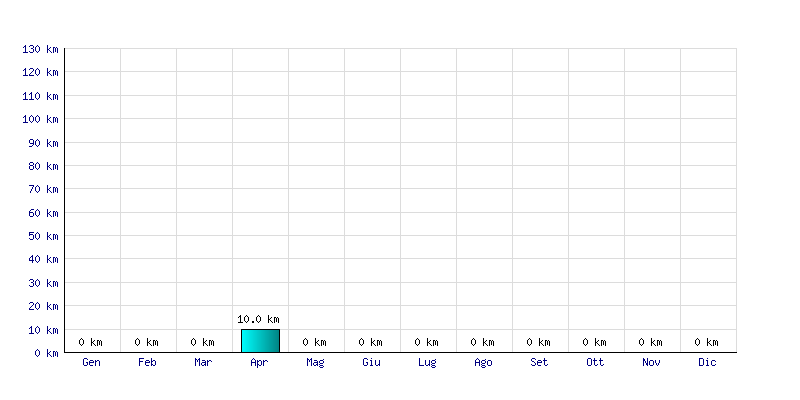The image size is (800, 400).
Task: Select the Nov axis label
Action: 651,362
